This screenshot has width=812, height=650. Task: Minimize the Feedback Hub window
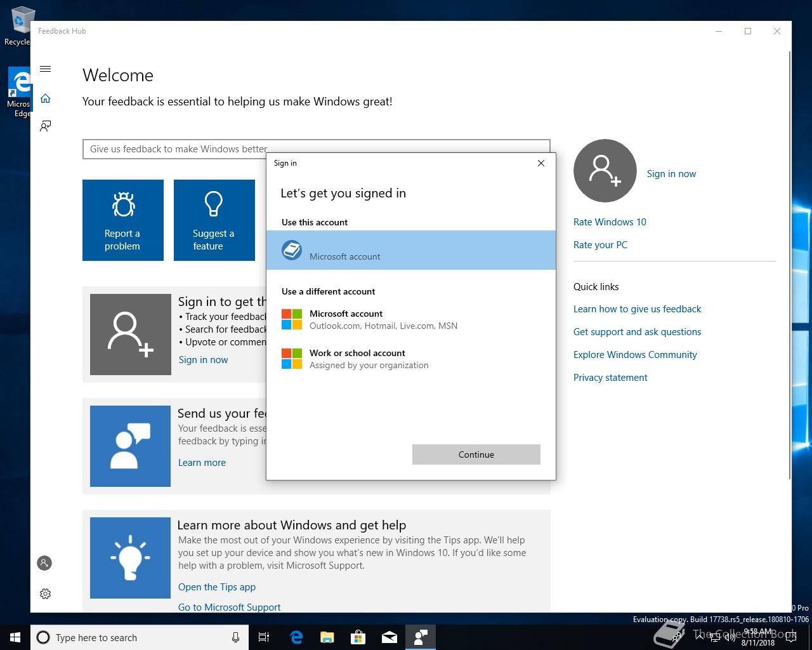tap(719, 31)
